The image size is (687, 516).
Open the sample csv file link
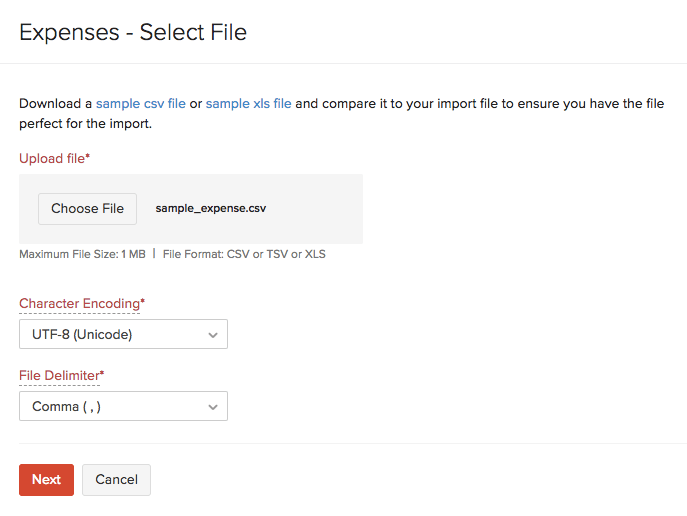point(140,103)
